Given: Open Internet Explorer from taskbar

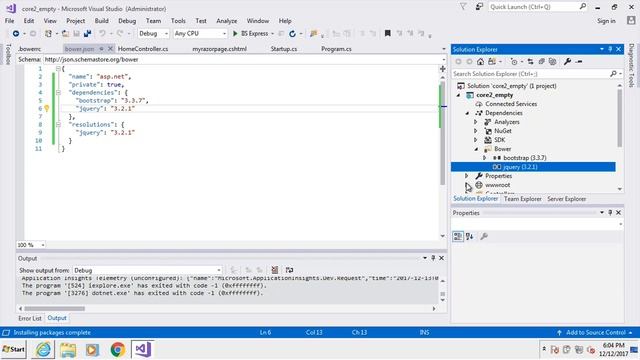Looking at the screenshot, I should [x=44, y=349].
